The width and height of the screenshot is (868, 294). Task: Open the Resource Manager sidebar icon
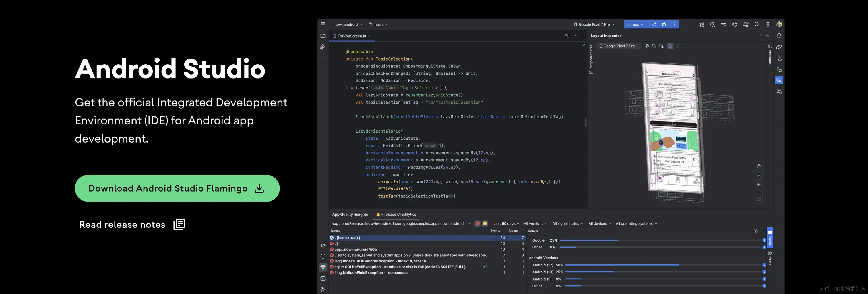pos(323,47)
